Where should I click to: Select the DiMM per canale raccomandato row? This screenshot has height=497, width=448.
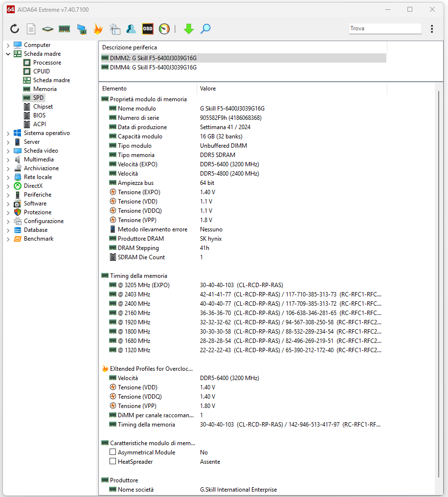tap(244, 415)
